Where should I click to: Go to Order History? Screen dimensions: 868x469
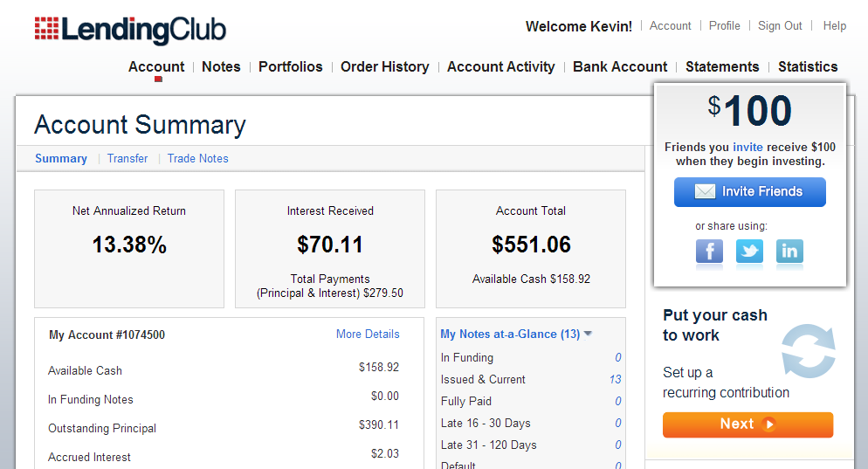[385, 66]
